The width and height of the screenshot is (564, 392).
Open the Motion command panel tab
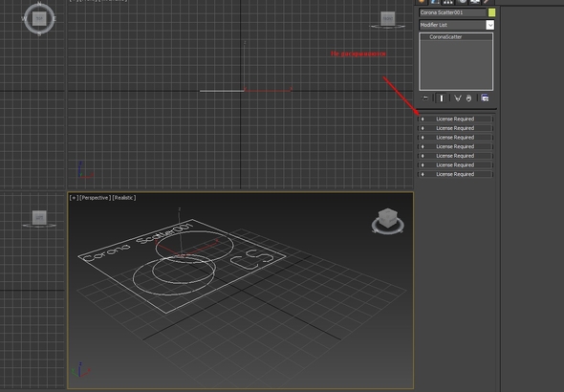[463, 2]
